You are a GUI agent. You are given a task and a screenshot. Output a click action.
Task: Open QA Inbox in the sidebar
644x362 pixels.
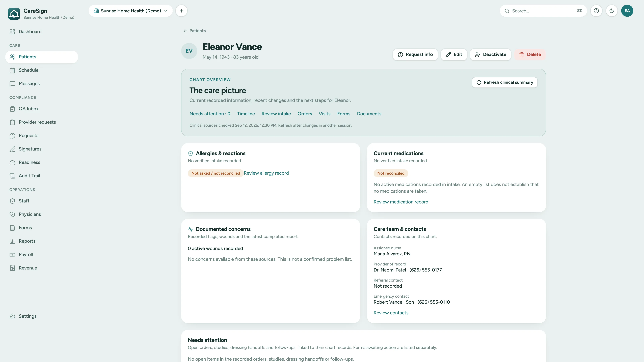point(41,109)
